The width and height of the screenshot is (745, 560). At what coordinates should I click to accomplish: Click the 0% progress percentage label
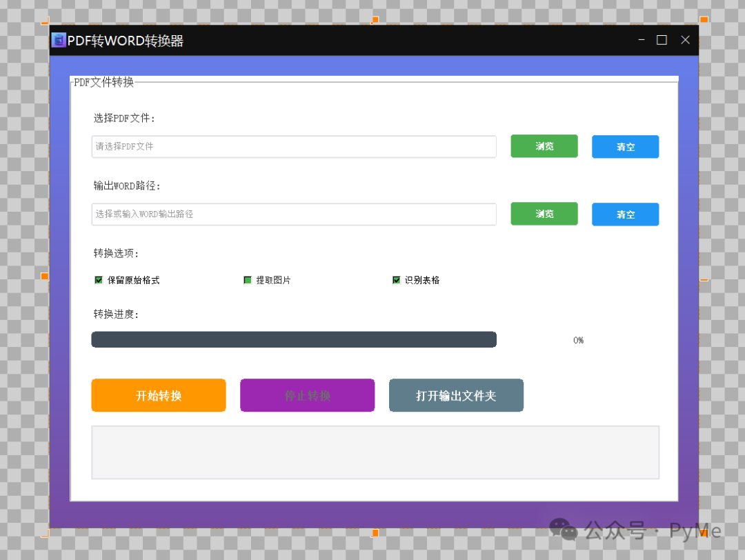tap(578, 340)
